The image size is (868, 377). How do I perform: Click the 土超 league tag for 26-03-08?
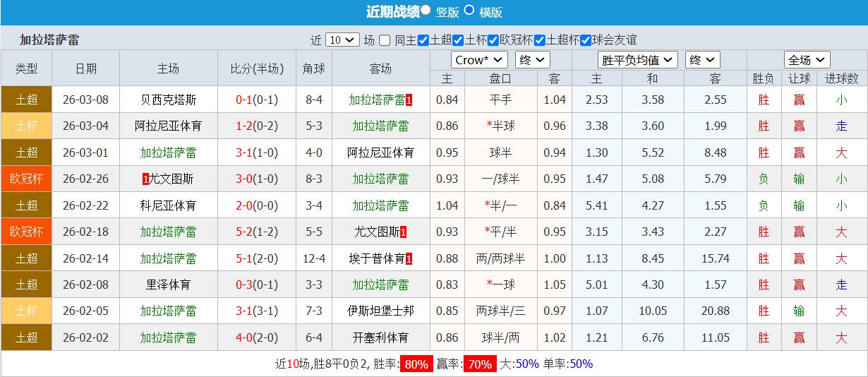[x=27, y=100]
